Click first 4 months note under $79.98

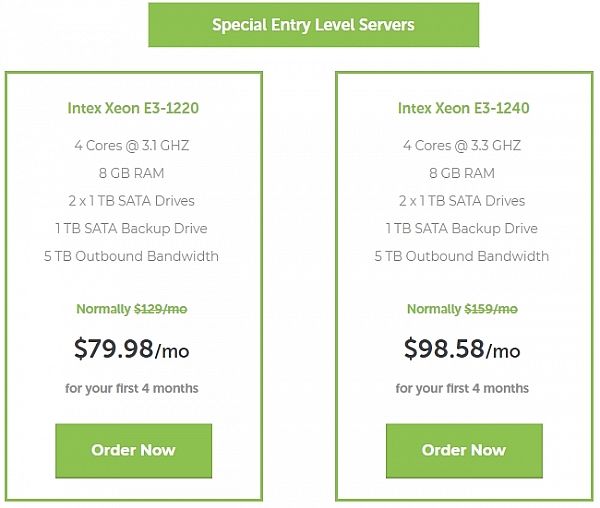[x=132, y=388]
